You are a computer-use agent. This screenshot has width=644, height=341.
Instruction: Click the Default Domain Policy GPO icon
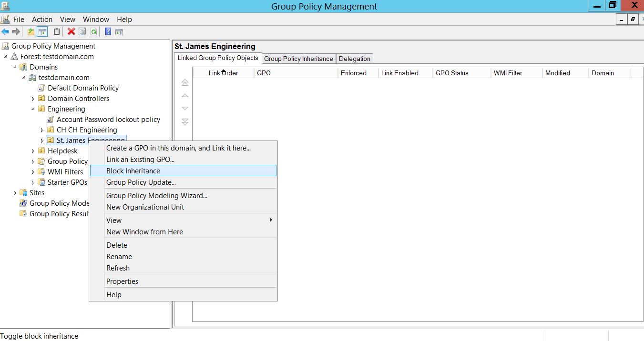pos(42,88)
